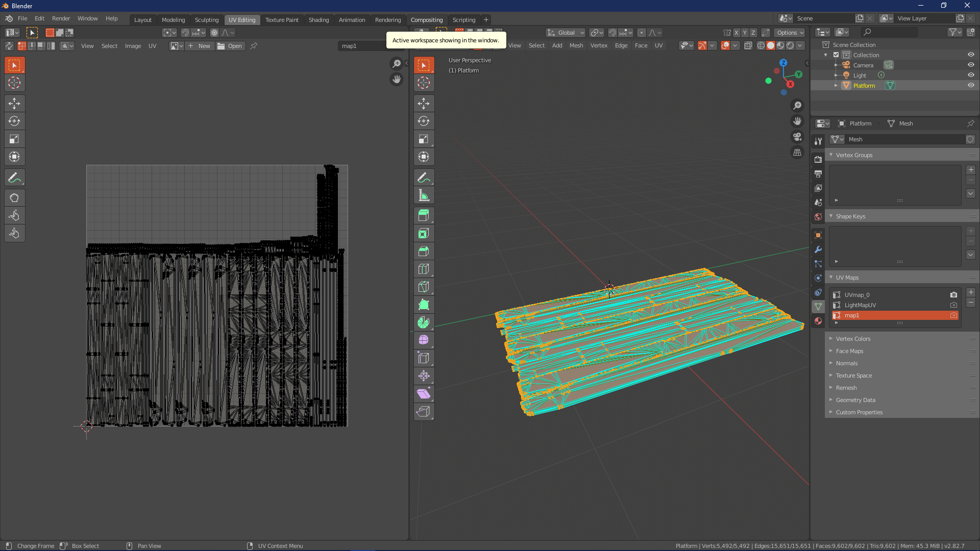Screen dimensions: 980x551
Task: Set LightMapUV active for rendering
Action: click(953, 305)
